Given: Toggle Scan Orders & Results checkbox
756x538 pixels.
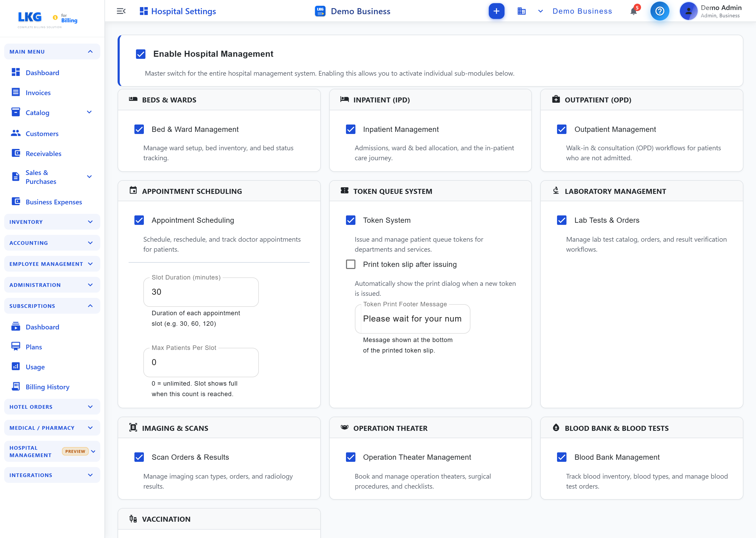Looking at the screenshot, I should coord(139,457).
